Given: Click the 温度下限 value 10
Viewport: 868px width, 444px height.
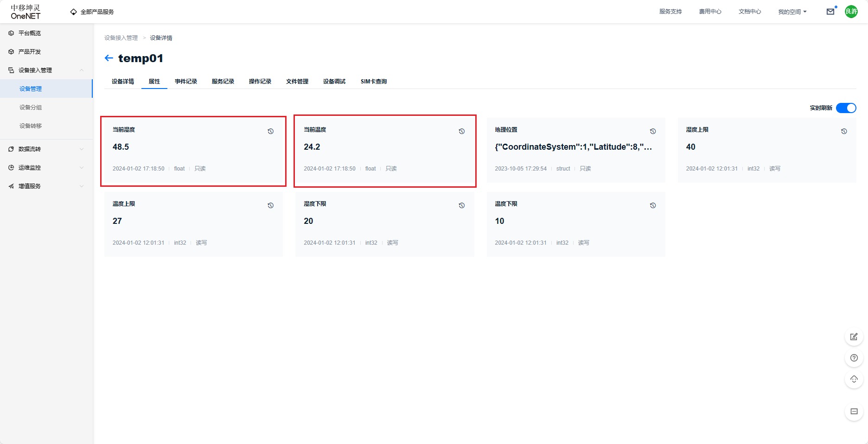Looking at the screenshot, I should [x=499, y=221].
